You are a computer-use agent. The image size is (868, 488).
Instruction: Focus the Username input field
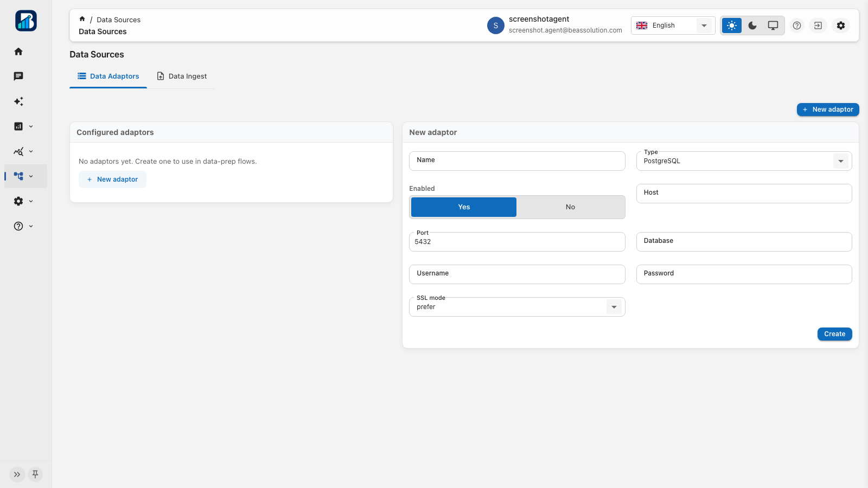coord(517,274)
